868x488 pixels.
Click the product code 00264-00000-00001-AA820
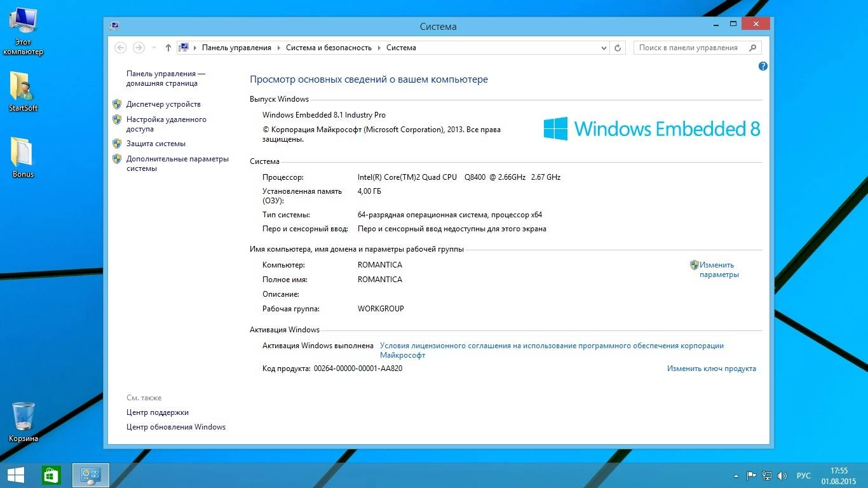coord(358,369)
